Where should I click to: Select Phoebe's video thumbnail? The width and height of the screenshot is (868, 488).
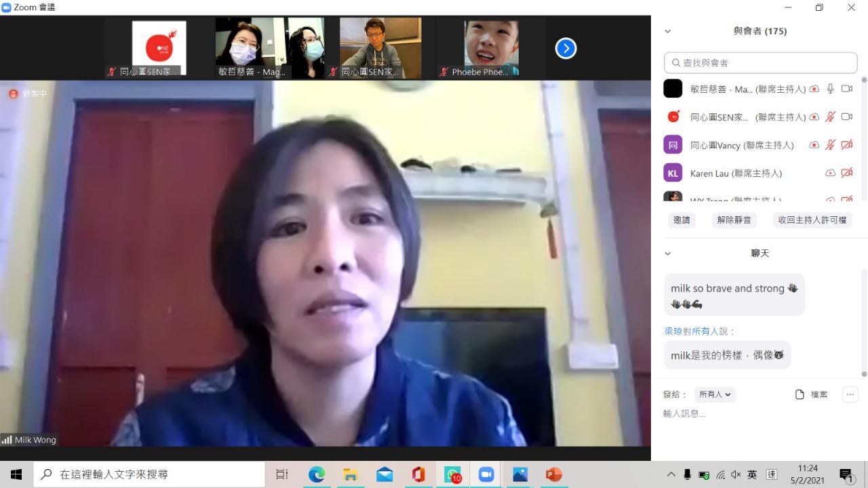[491, 48]
